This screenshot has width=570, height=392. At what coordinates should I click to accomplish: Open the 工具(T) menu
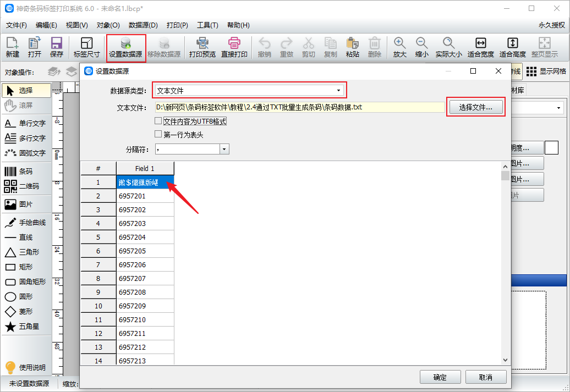tap(207, 25)
